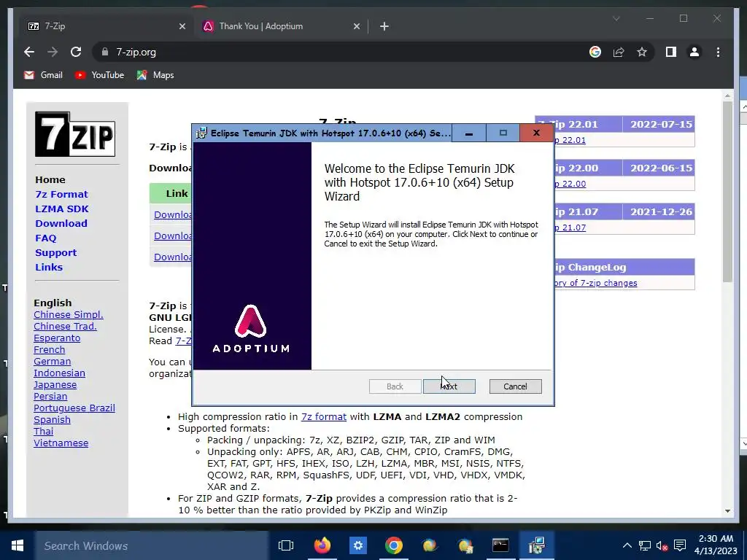
Task: Bookmark this page with the star icon
Action: click(642, 52)
